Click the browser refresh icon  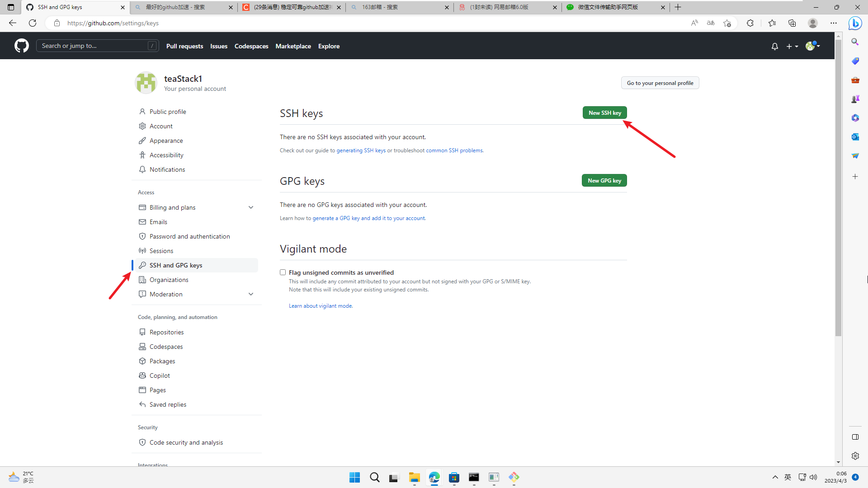tap(33, 23)
